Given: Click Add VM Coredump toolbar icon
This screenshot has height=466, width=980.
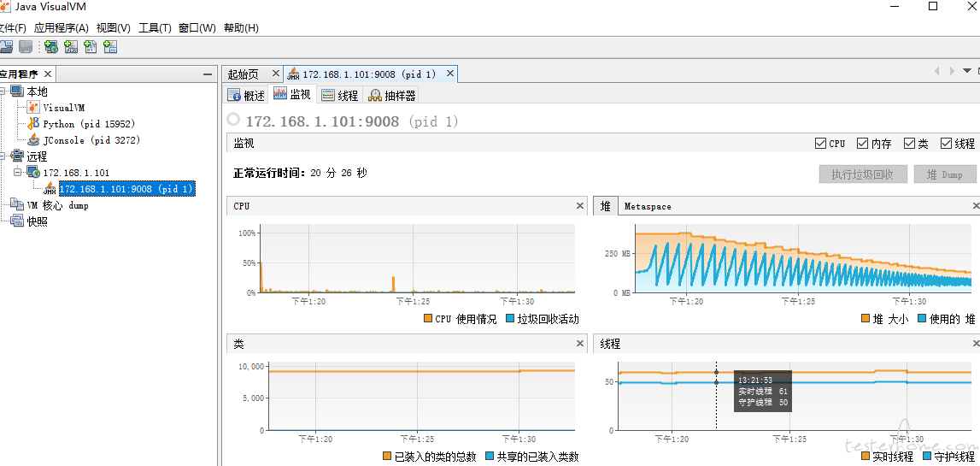Looking at the screenshot, I should coord(91,46).
